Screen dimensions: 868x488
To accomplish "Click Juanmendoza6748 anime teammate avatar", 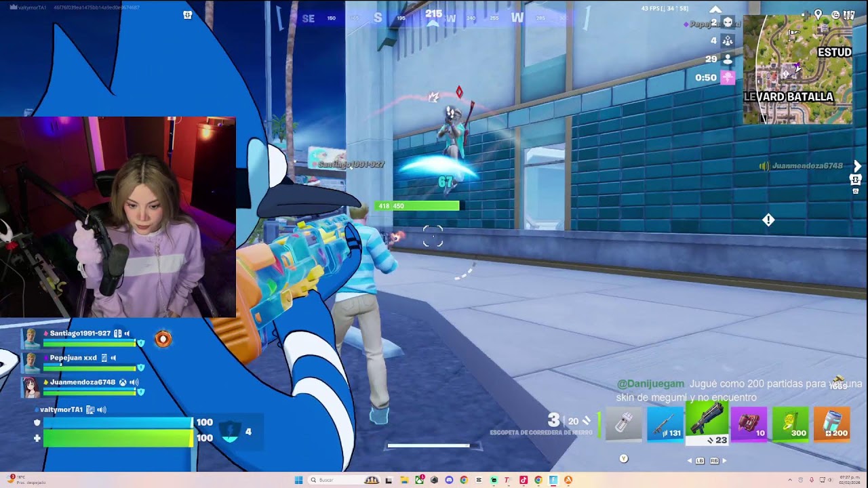I will tap(31, 386).
